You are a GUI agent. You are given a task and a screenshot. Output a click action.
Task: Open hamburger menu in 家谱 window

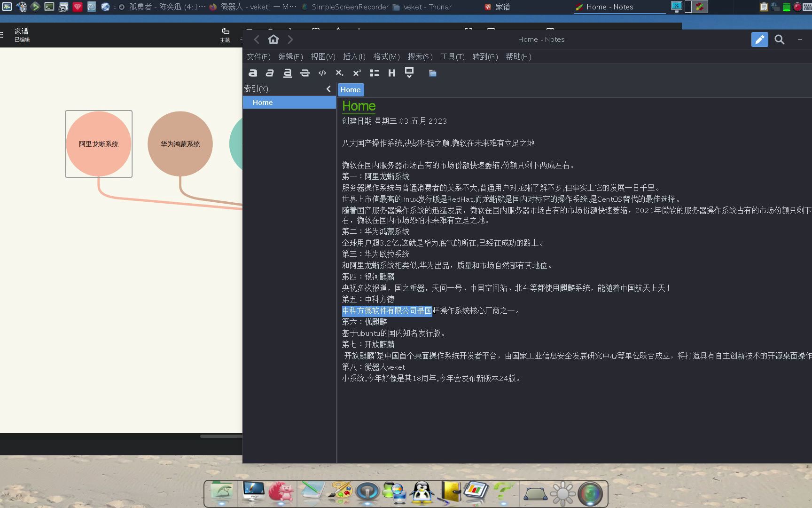[x=2, y=34]
